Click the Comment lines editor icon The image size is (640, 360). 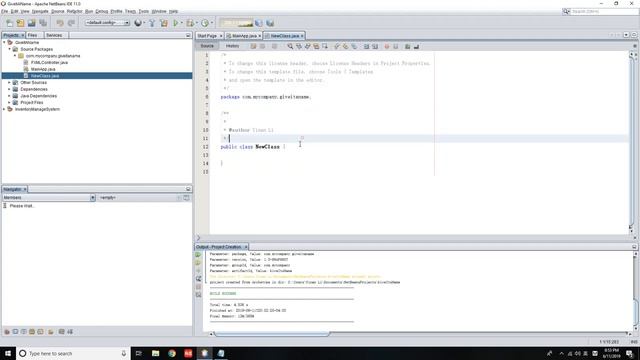click(407, 47)
